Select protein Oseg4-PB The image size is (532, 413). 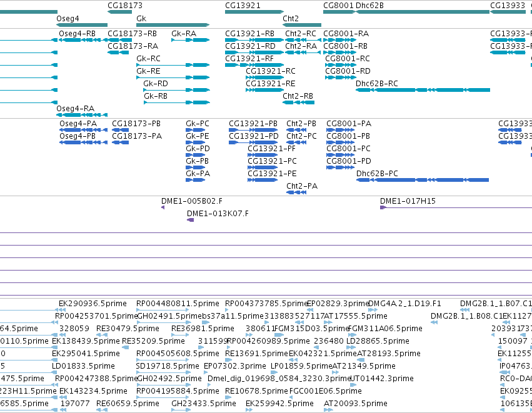tap(84, 142)
